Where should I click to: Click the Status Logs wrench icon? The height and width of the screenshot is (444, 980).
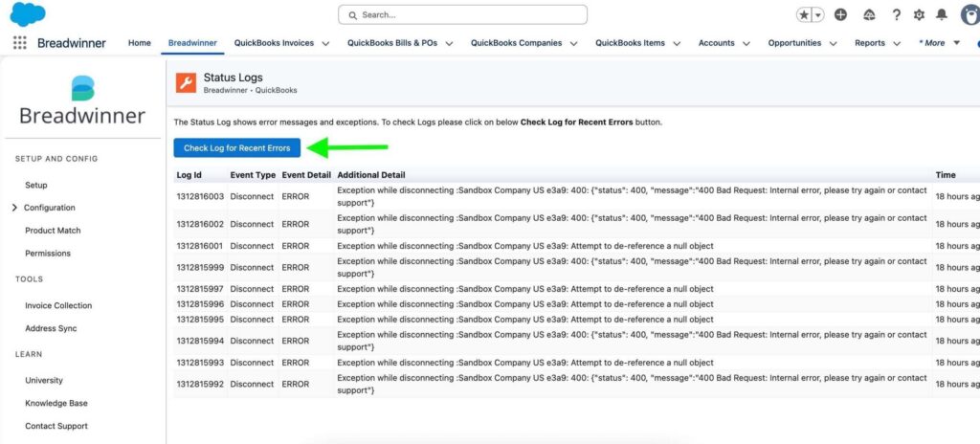point(187,82)
